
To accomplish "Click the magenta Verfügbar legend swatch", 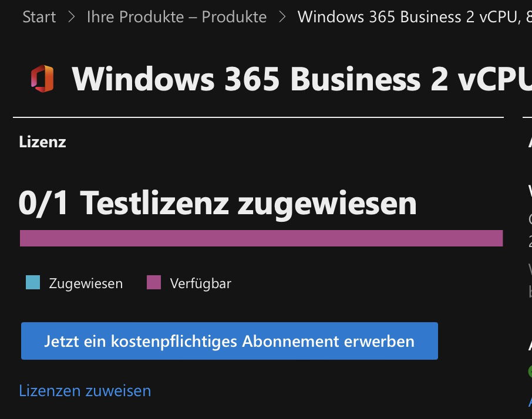I will pyautogui.click(x=154, y=282).
